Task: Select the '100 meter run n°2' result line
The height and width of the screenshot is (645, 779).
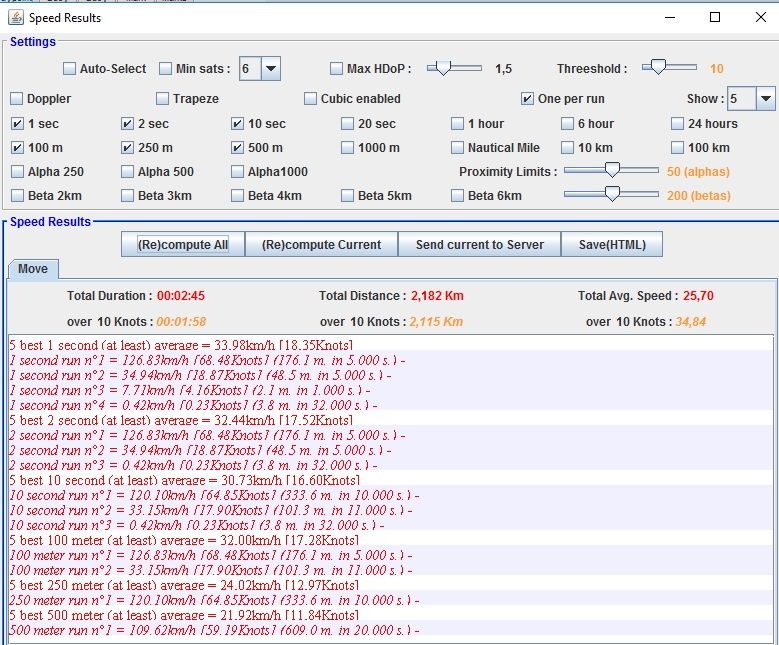Action: tap(390, 570)
